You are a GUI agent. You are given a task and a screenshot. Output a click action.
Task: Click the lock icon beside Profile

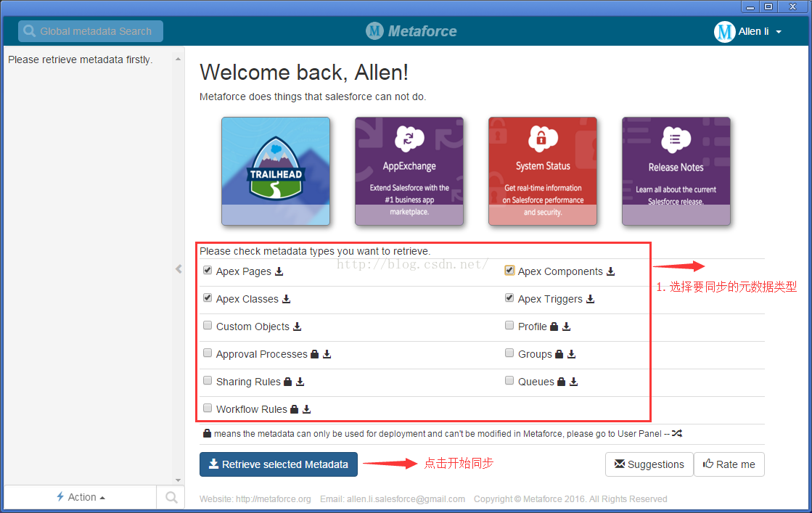[554, 326]
